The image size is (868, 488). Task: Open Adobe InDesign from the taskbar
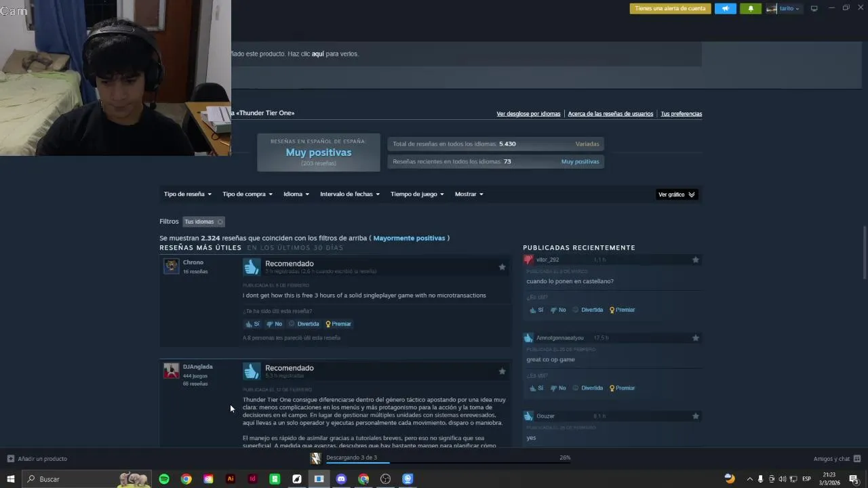click(x=252, y=479)
